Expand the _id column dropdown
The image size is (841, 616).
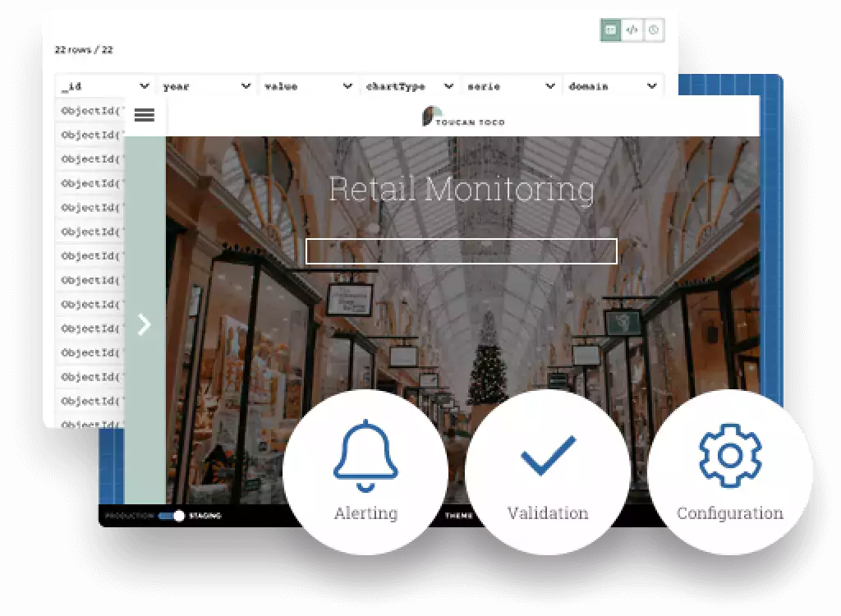click(x=145, y=86)
